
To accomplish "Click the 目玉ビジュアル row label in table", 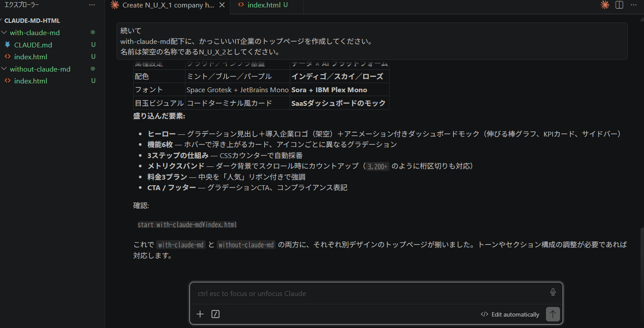I will [x=159, y=103].
